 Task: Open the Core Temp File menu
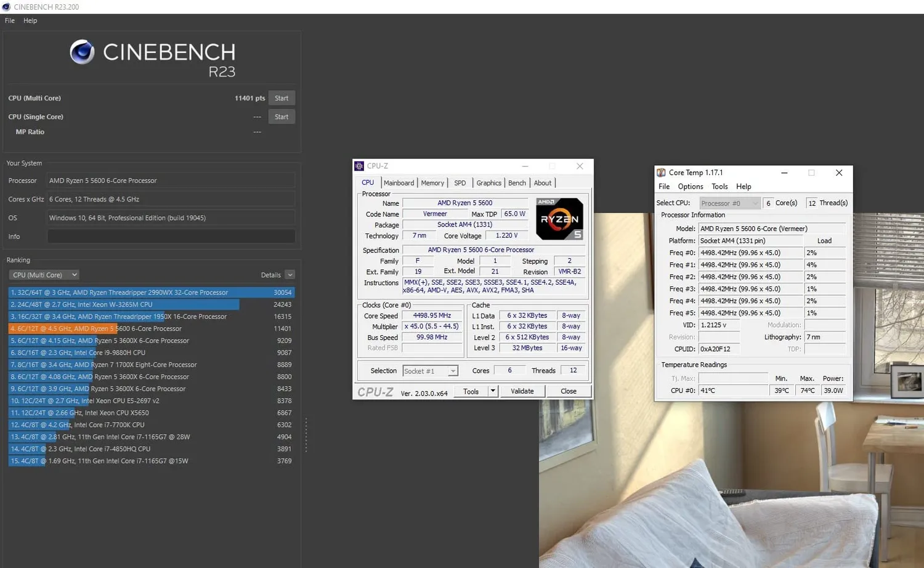[664, 187]
